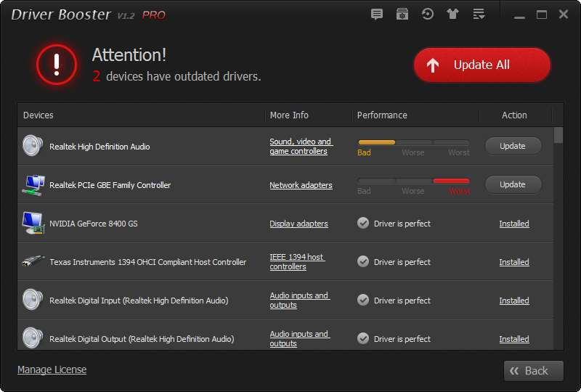Open the skin (shirt) icon
This screenshot has height=392, width=581.
tap(453, 15)
